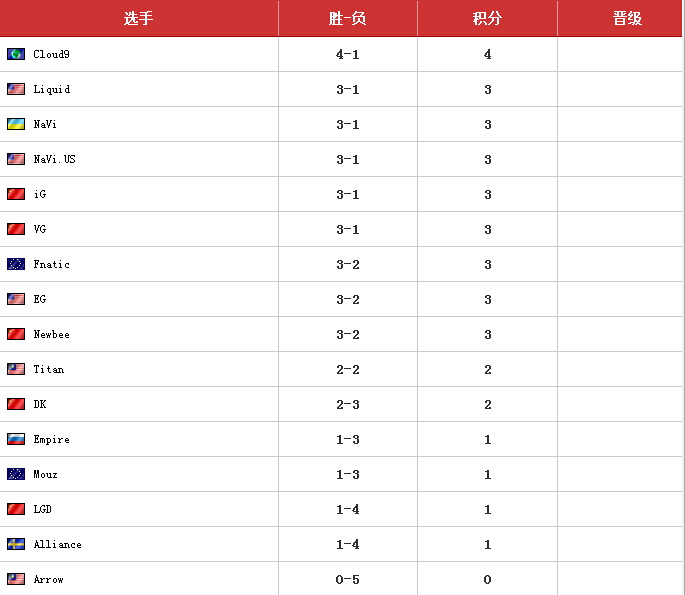Click the 积分 column header

(487, 19)
